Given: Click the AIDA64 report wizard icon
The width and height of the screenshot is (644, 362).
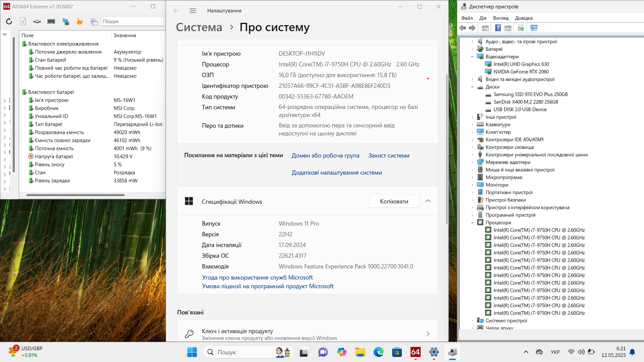Looking at the screenshot, I should (x=94, y=21).
